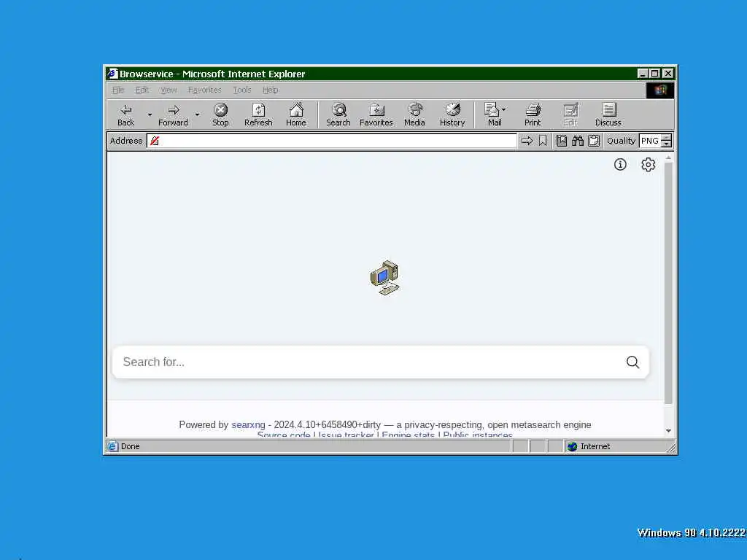Click the Discuss toolbar button

pos(608,114)
